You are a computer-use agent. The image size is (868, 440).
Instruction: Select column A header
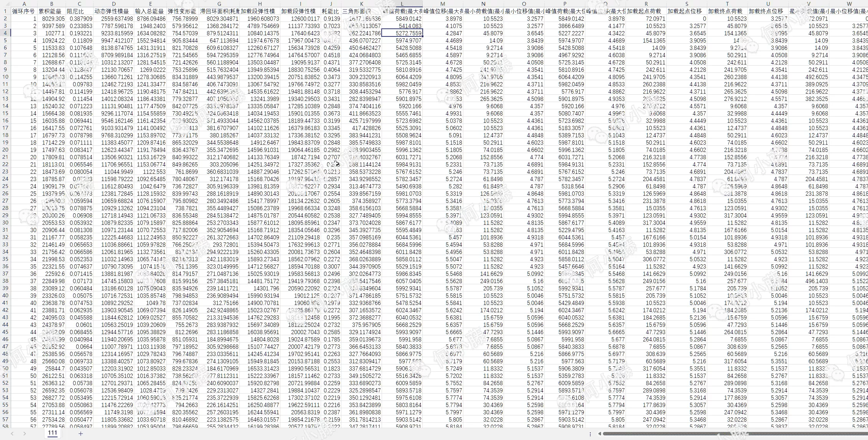[x=24, y=4]
